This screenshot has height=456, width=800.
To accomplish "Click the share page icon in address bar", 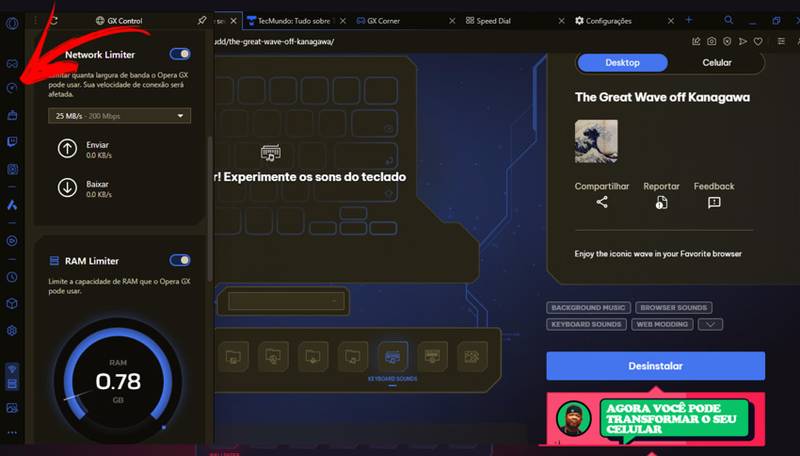I will click(x=696, y=41).
